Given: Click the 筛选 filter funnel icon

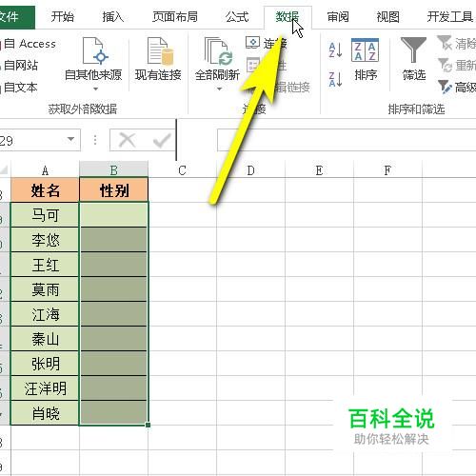Looking at the screenshot, I should click(413, 50).
